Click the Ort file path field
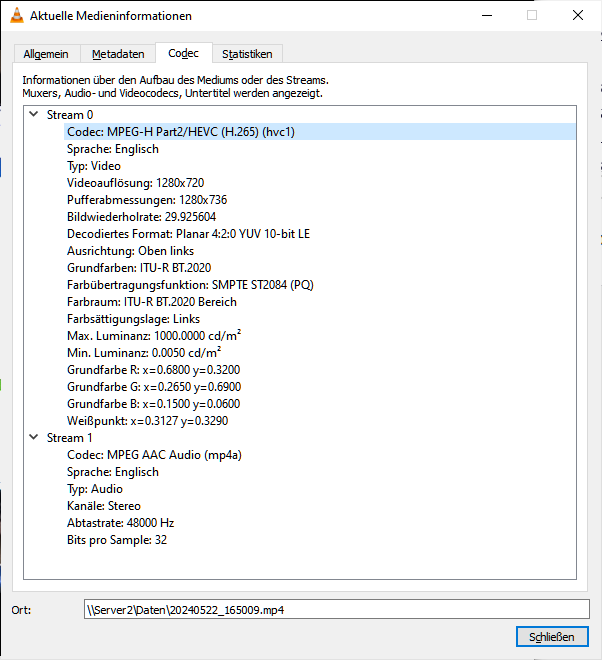The image size is (602, 660). pyautogui.click(x=337, y=609)
